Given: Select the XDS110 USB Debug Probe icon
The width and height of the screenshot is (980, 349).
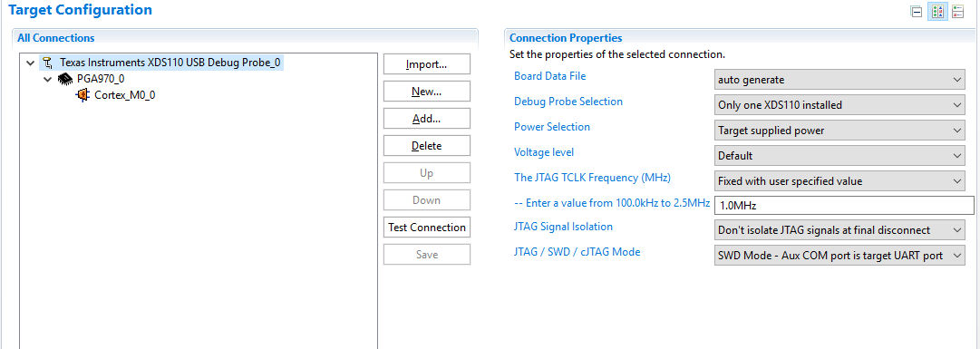Looking at the screenshot, I should point(48,63).
